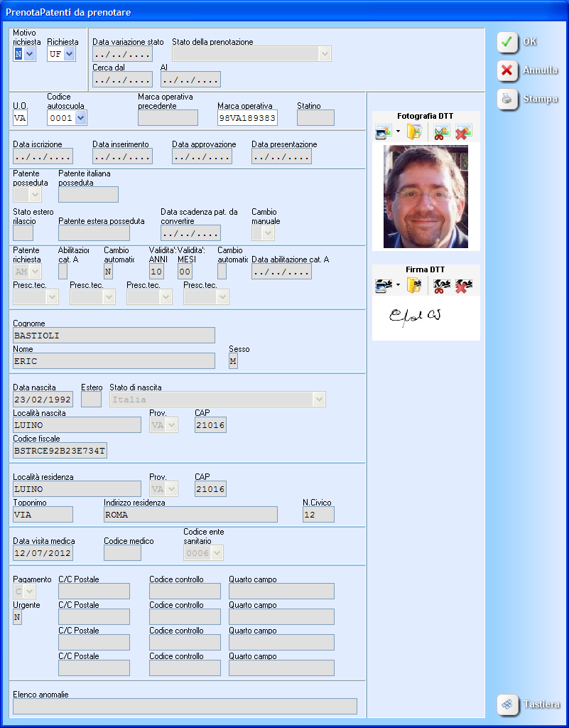Delete the signature with the red X icon
Viewport: 569px width, 728px height.
coord(463,285)
